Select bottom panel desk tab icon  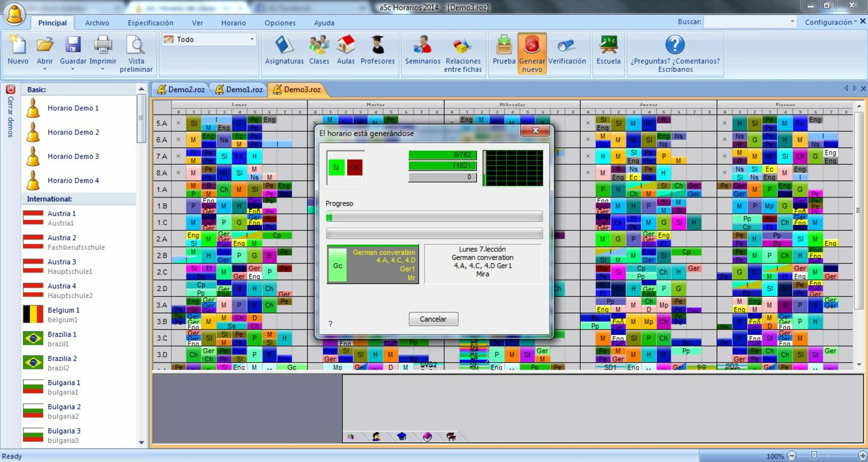tap(451, 437)
